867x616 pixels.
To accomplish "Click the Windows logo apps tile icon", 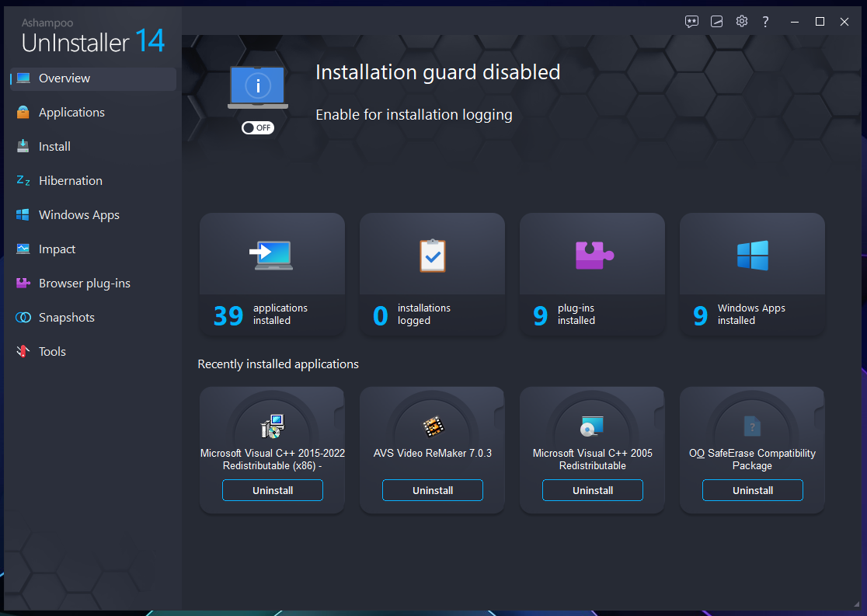I will (752, 255).
